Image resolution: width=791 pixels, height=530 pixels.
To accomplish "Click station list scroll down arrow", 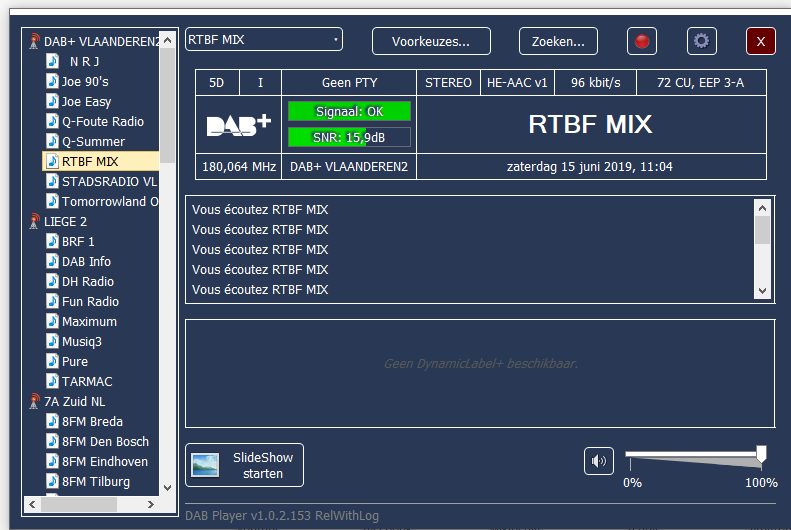I will (x=168, y=488).
